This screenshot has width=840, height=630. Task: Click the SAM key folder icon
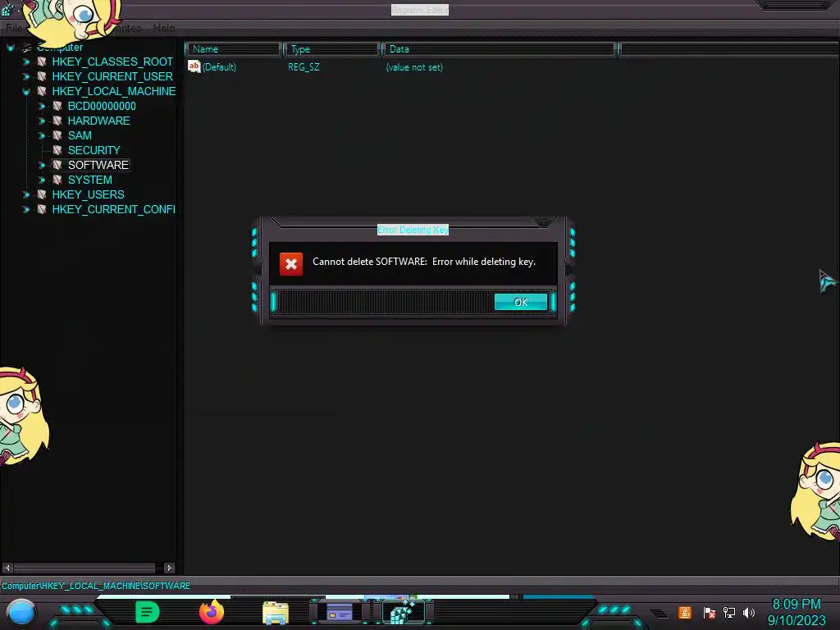pos(57,135)
